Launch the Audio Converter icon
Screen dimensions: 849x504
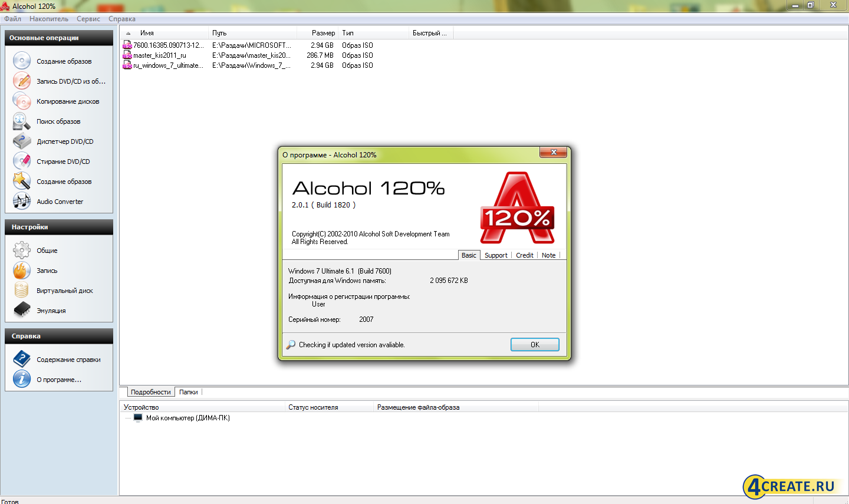pyautogui.click(x=22, y=201)
